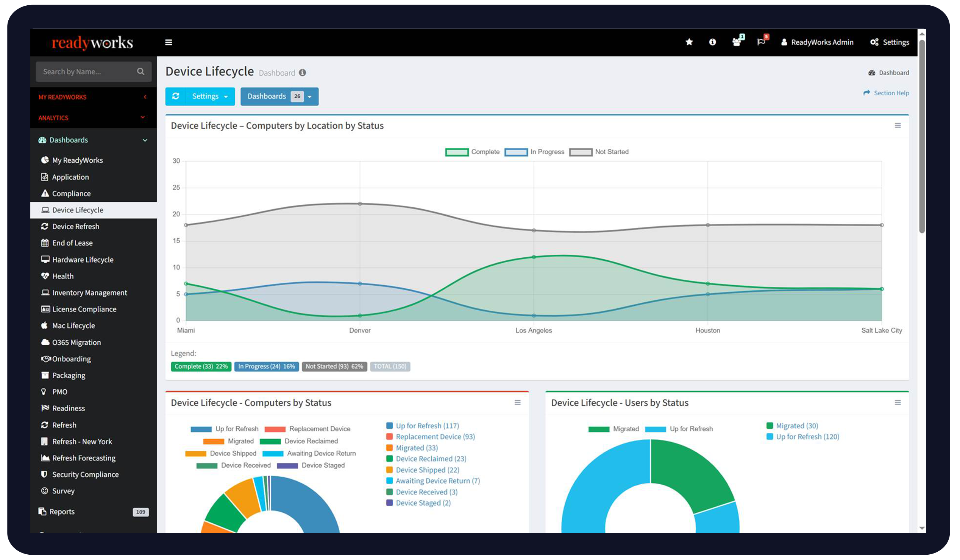The image size is (960, 560).
Task: Open the Refresh Forecasting dashboard
Action: (83, 457)
